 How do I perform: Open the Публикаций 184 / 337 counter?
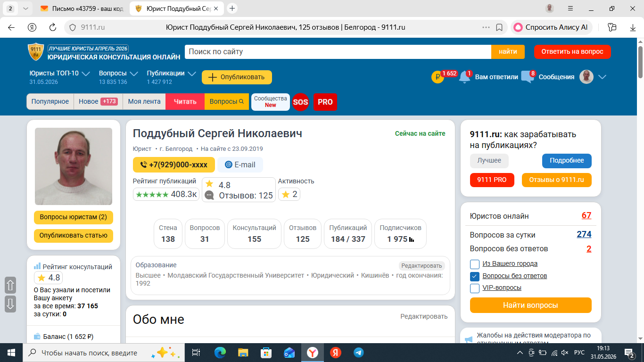click(348, 233)
